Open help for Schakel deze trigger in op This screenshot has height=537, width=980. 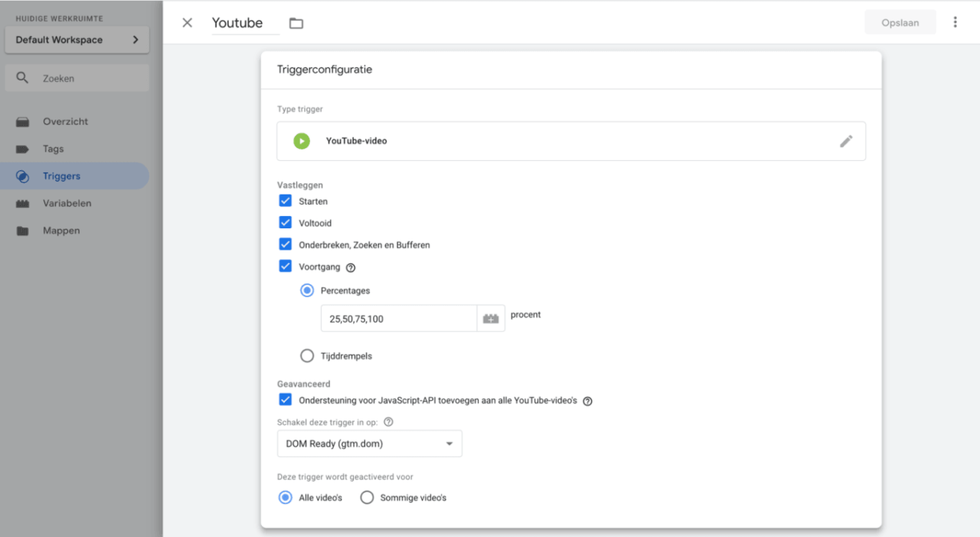(x=388, y=421)
